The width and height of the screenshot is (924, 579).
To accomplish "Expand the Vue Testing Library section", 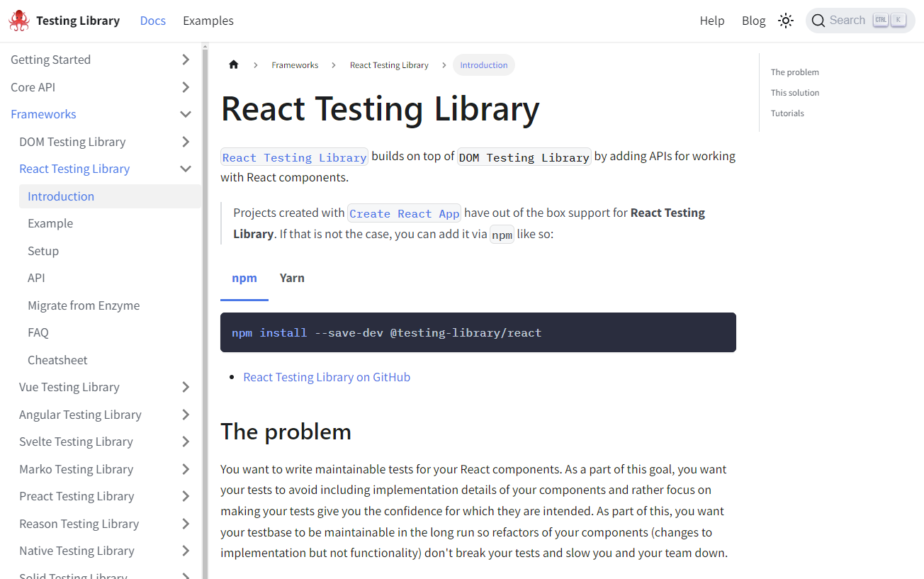I will point(185,387).
